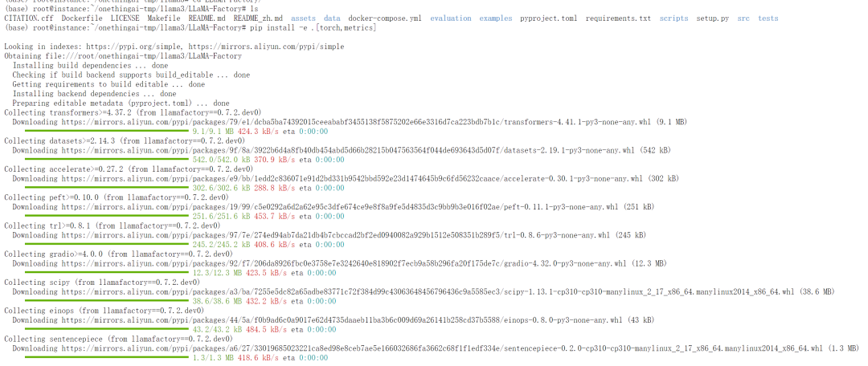The image size is (868, 366).
Task: Click 'Collecting einops' line
Action: [x=104, y=310]
